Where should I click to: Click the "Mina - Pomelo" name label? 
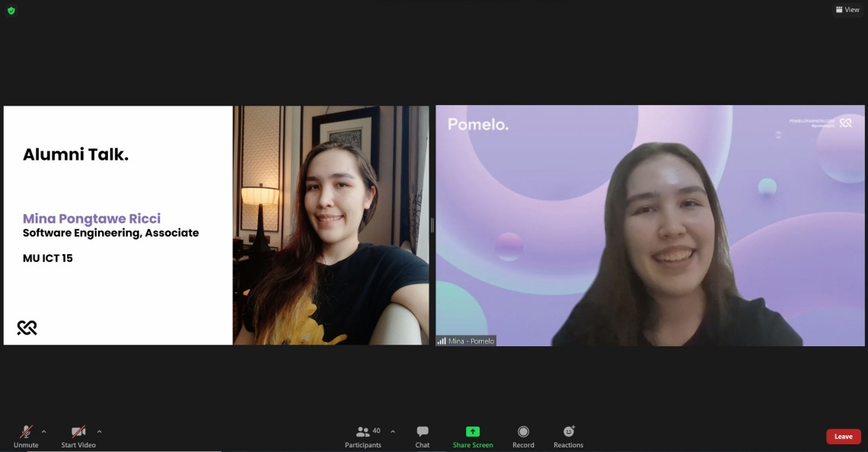[x=471, y=341]
